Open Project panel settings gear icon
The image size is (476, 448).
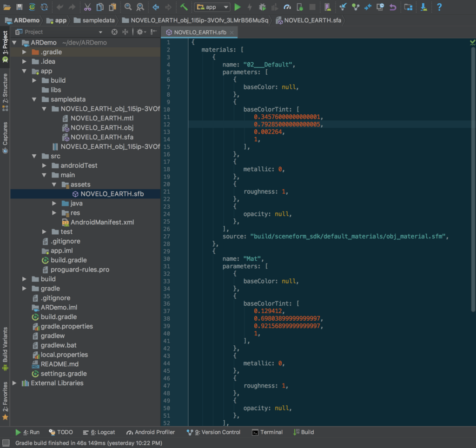click(139, 32)
